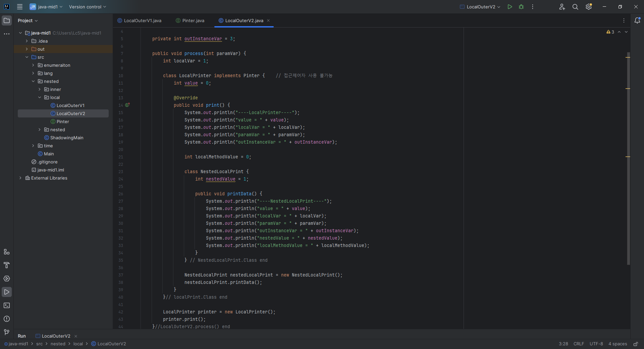
Task: Go to next highlighted problem arrow
Action: coord(626,32)
